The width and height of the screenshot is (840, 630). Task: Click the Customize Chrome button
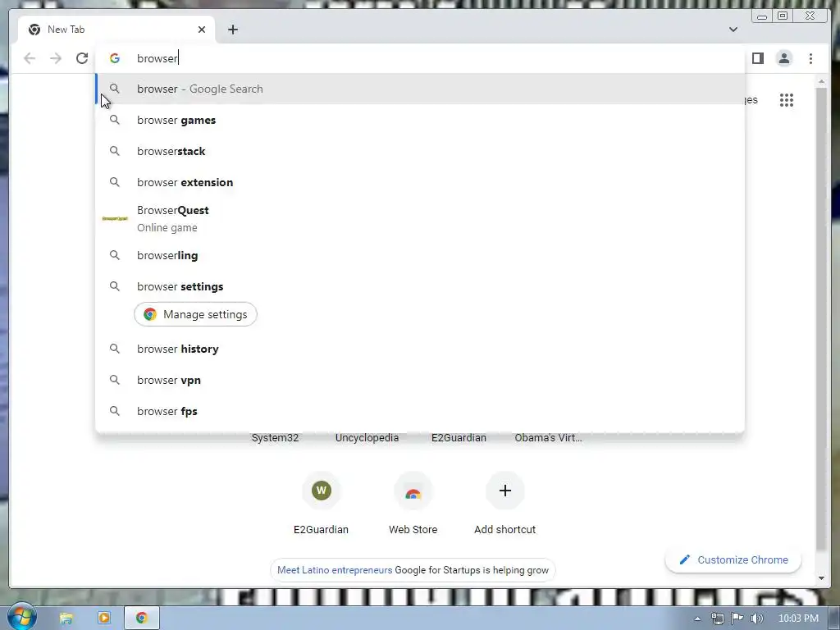pos(733,559)
